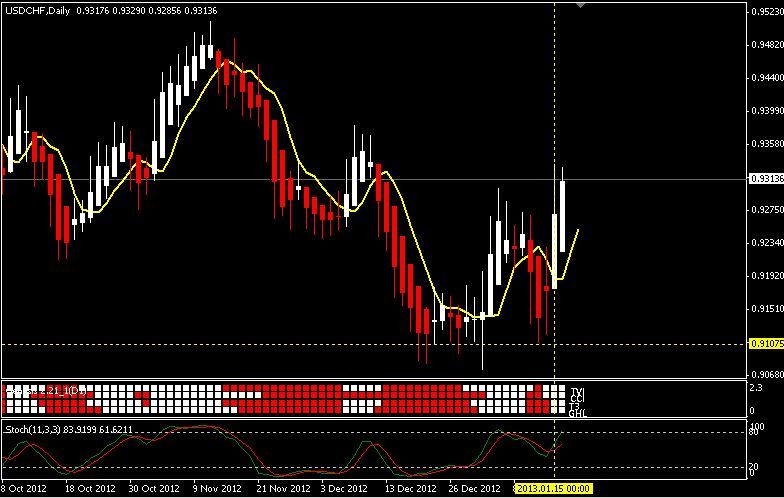
Task: Click the Stochastic 20 level label
Action: click(x=757, y=467)
